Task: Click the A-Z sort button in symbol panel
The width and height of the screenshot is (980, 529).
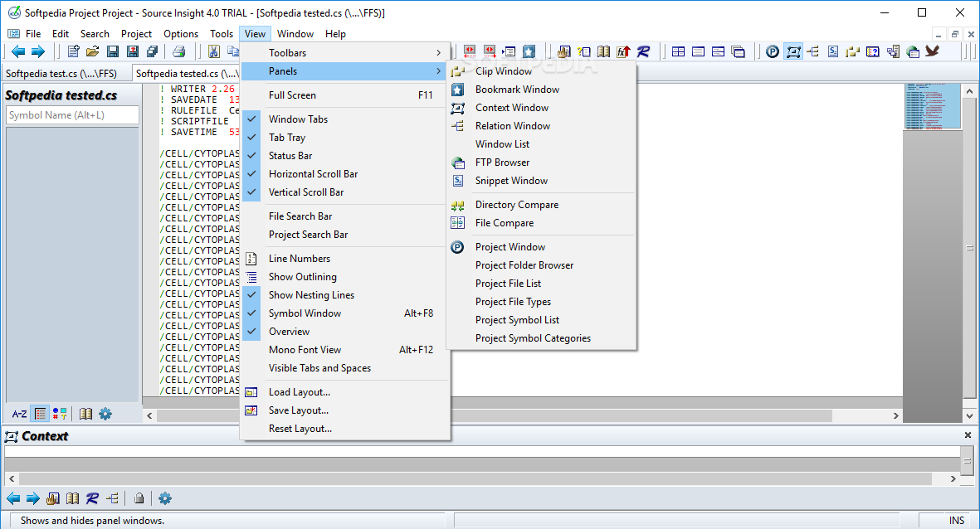Action: point(19,414)
